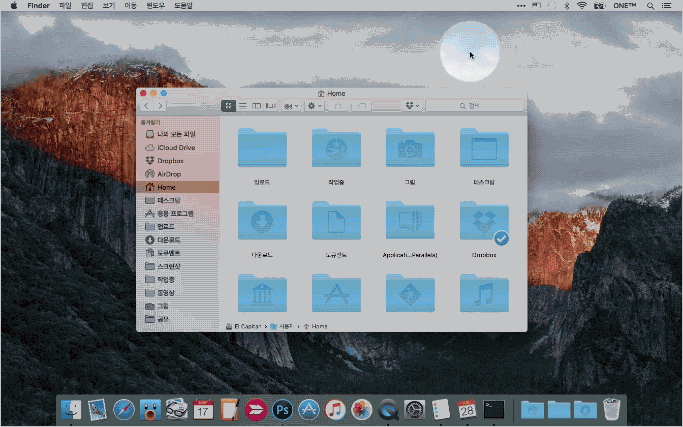Click 사용자 in the path bar

tap(282, 326)
